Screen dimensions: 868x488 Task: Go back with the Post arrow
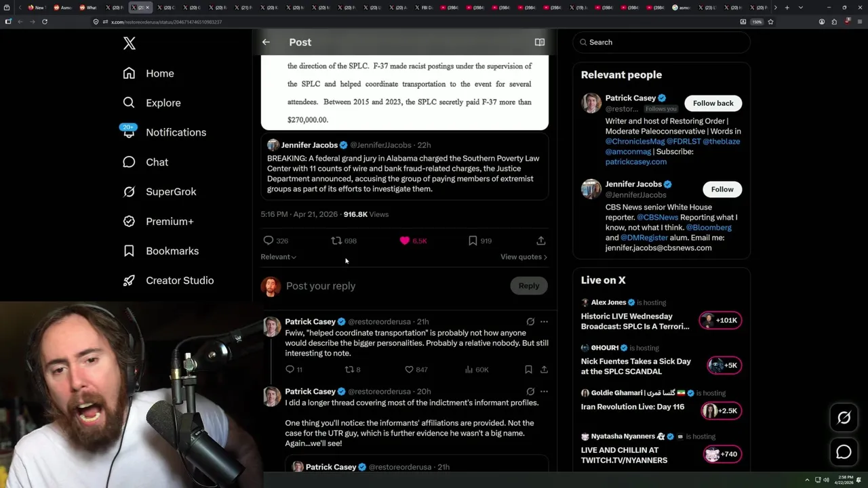click(266, 42)
